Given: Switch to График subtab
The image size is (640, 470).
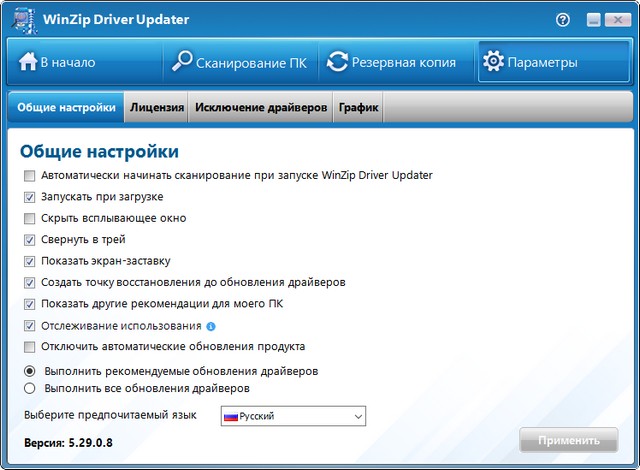Looking at the screenshot, I should point(358,107).
